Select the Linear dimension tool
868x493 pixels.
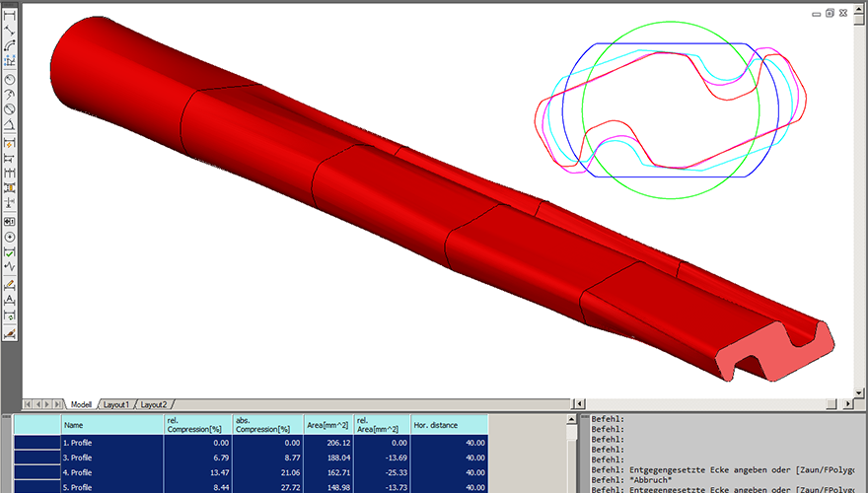10,15
